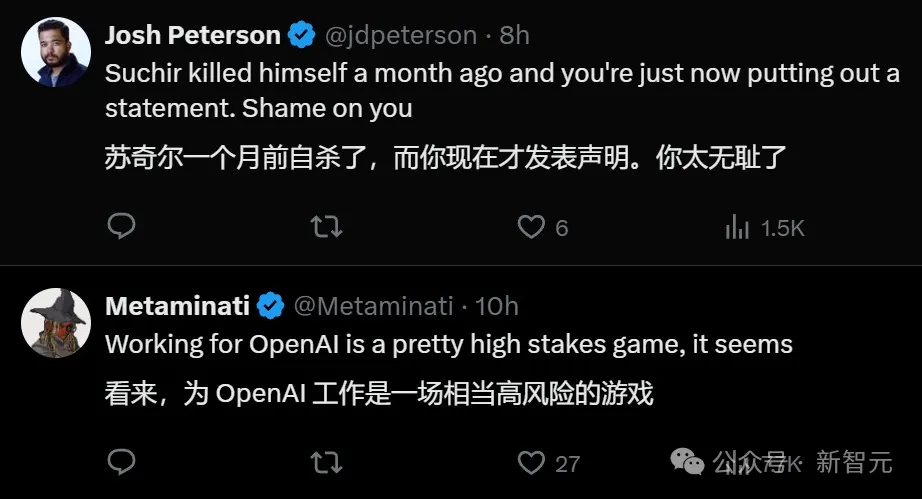Visit the @jdpeterson handle
The width and height of the screenshot is (922, 499).
[400, 36]
